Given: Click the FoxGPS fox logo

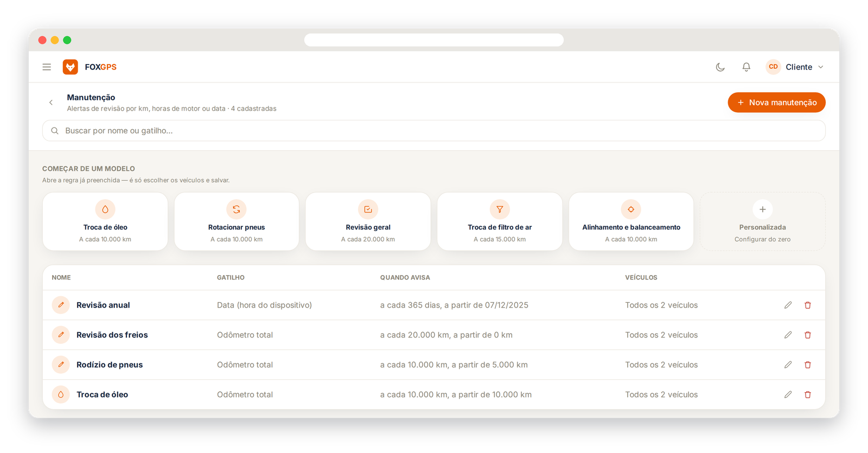Looking at the screenshot, I should pos(71,67).
